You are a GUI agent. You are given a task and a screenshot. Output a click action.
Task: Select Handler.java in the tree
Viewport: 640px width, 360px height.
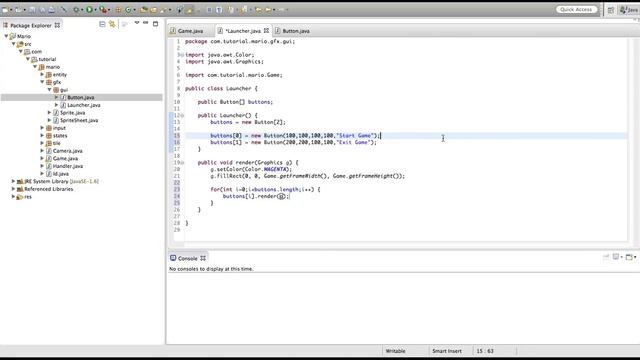coord(68,166)
